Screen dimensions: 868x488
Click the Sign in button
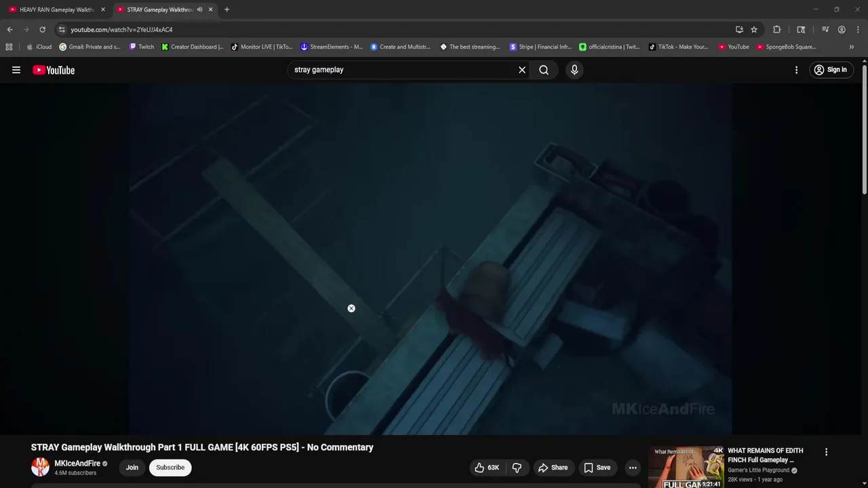831,70
